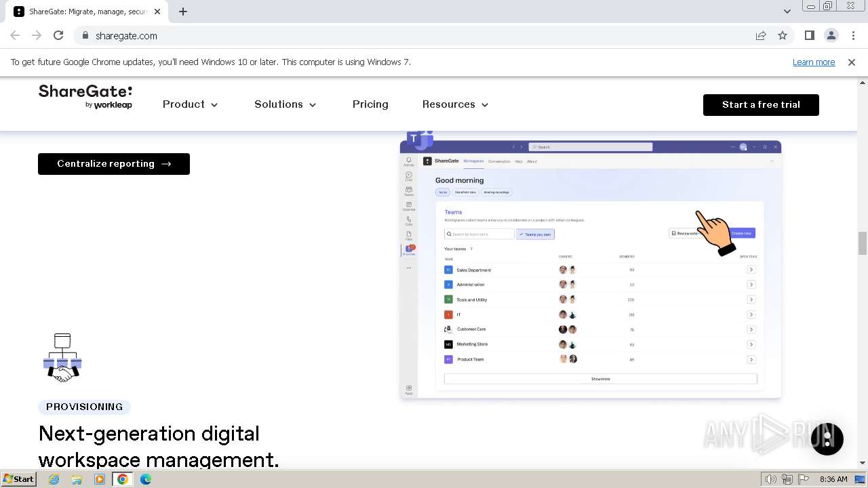Open Chat in Teams sidebar
This screenshot has width=868, height=488.
click(409, 176)
